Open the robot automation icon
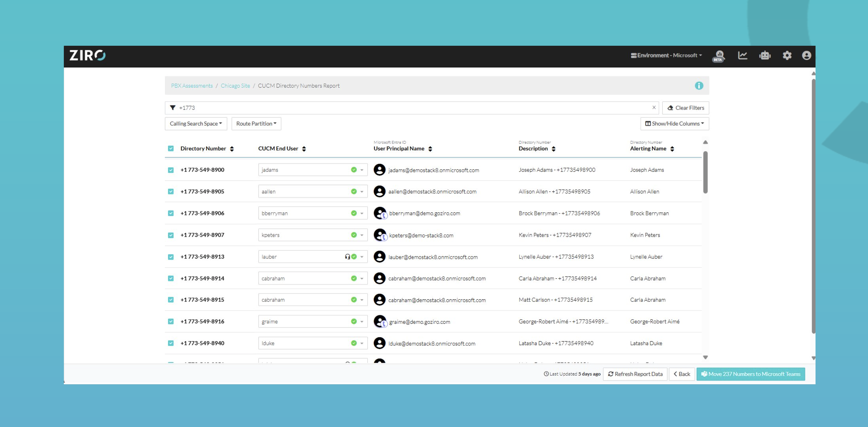This screenshot has height=427, width=868. click(x=765, y=55)
